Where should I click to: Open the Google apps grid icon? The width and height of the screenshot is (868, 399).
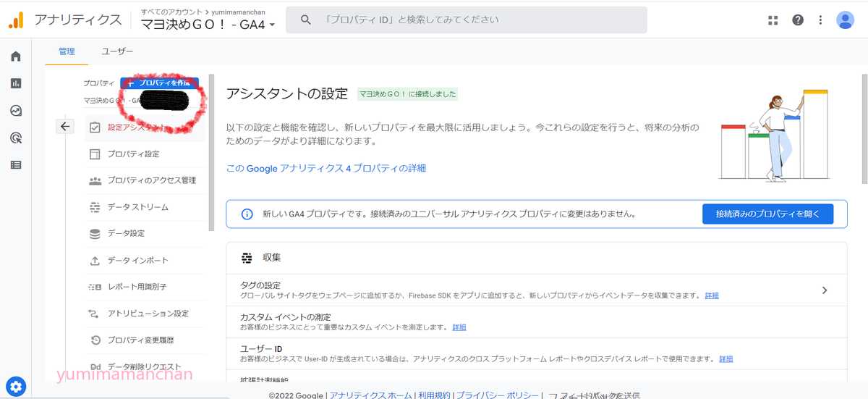click(773, 20)
